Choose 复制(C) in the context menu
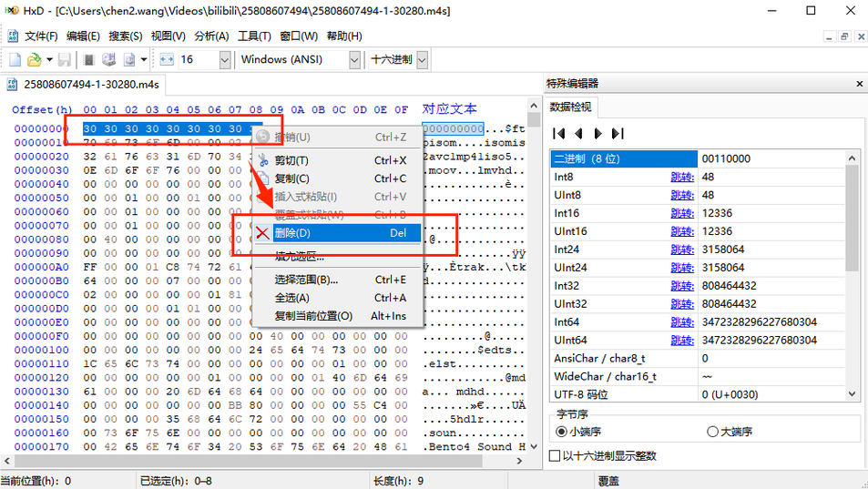Viewport: 868px width, 489px height. click(338, 178)
